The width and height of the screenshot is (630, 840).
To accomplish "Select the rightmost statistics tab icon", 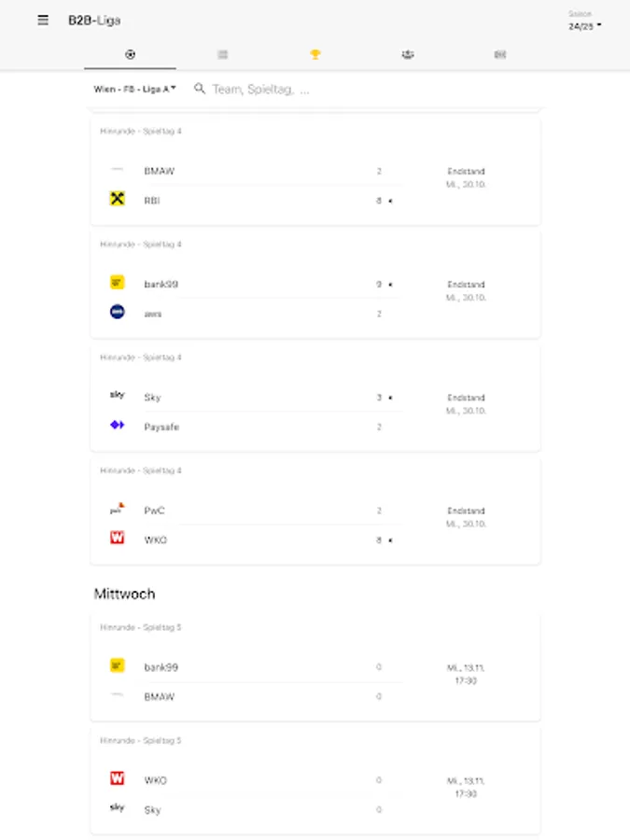I will point(500,55).
